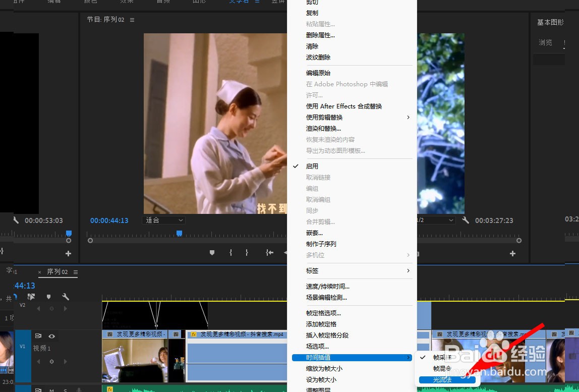Click the 浏览 tab in 基本图形

pos(545,42)
